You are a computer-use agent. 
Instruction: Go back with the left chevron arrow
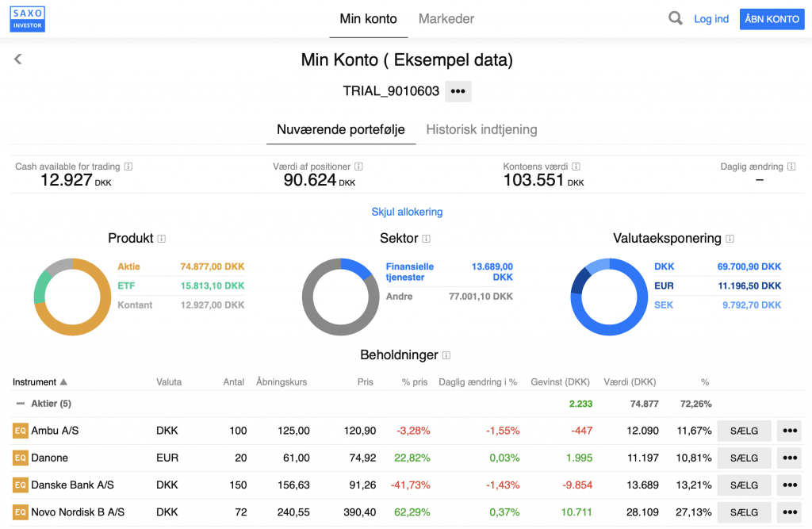pyautogui.click(x=18, y=59)
